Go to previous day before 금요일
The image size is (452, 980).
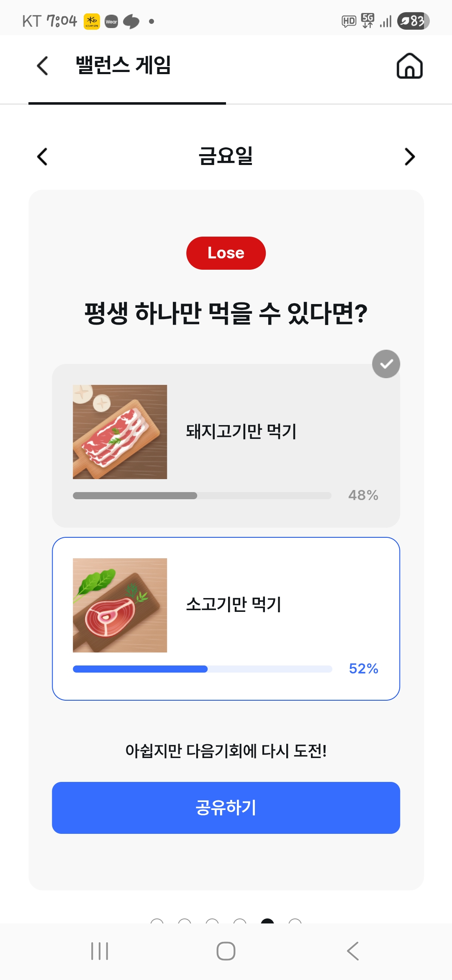pos(42,157)
